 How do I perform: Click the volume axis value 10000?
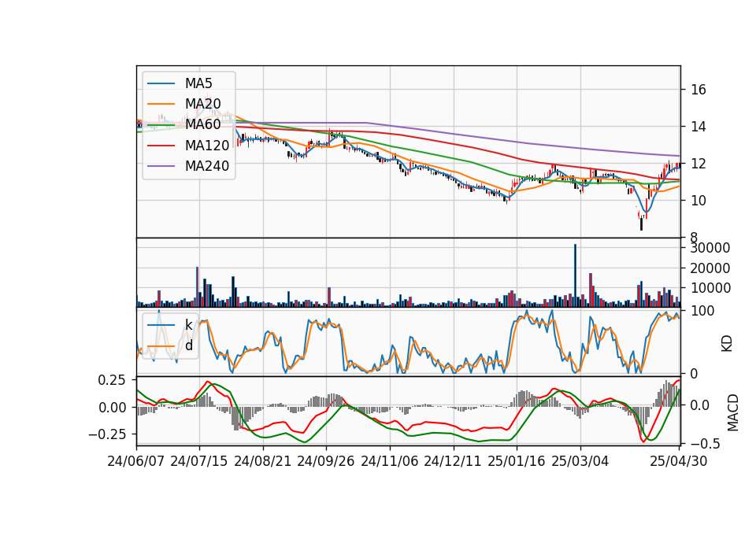pos(710,288)
